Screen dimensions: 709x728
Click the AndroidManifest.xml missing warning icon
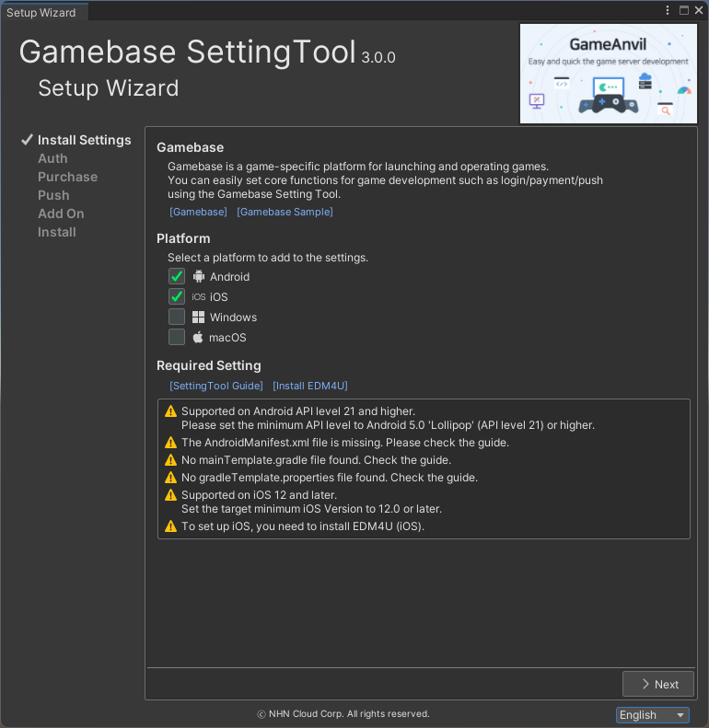[171, 443]
